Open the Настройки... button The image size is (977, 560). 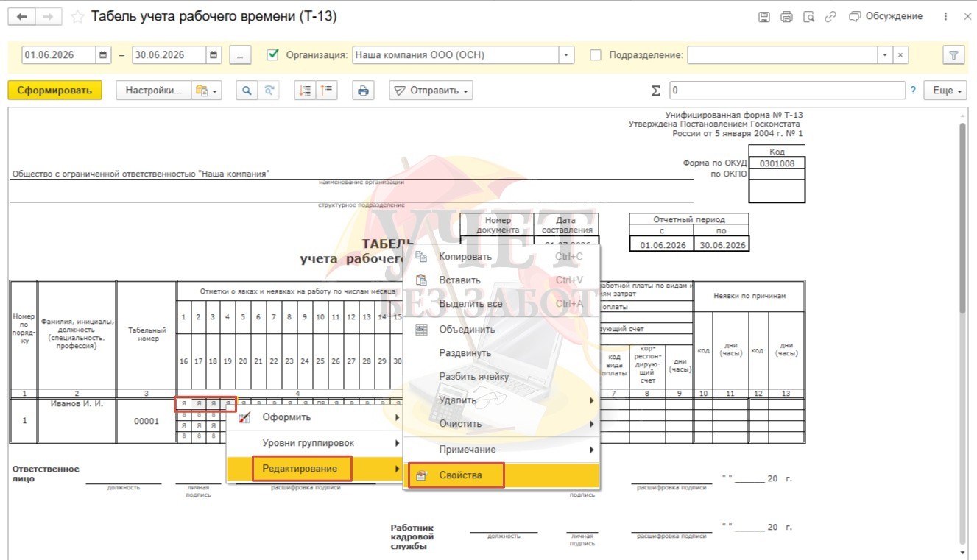(153, 91)
